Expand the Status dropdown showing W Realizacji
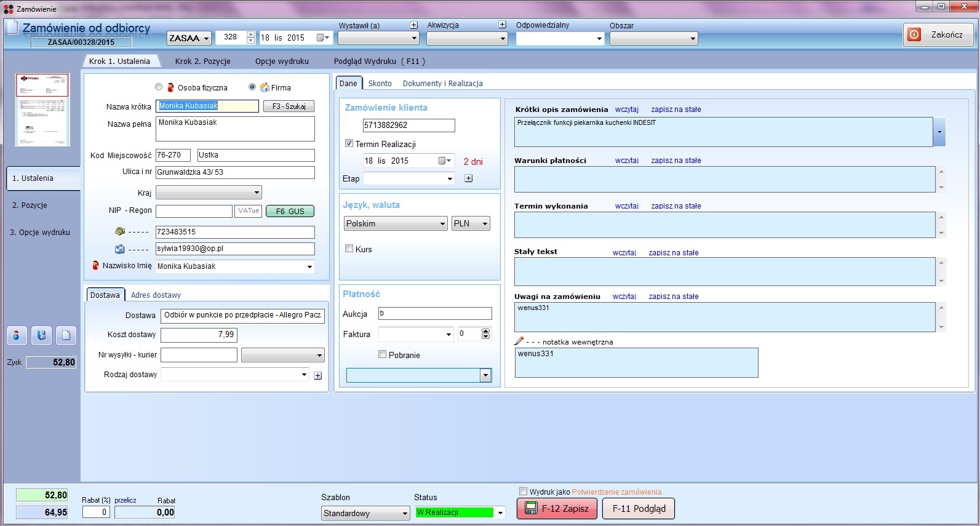The image size is (980, 526). coord(500,512)
